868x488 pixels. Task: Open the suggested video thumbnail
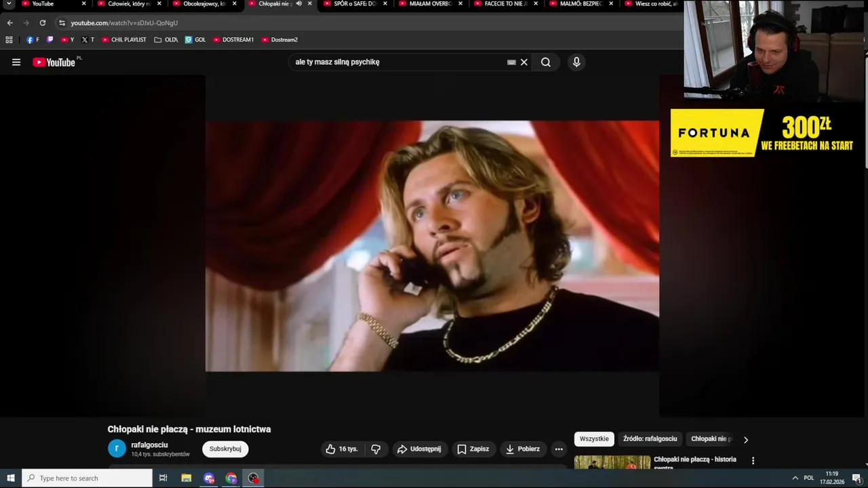tap(612, 463)
